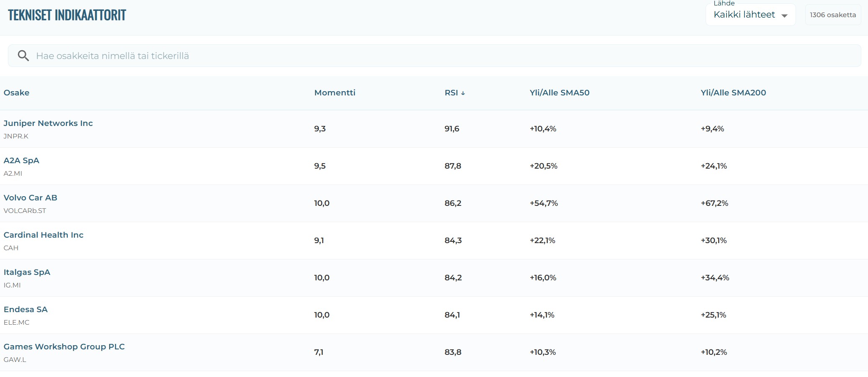The image size is (868, 377).
Task: Sort by Yli/Alle SMA200 column header
Action: (733, 93)
